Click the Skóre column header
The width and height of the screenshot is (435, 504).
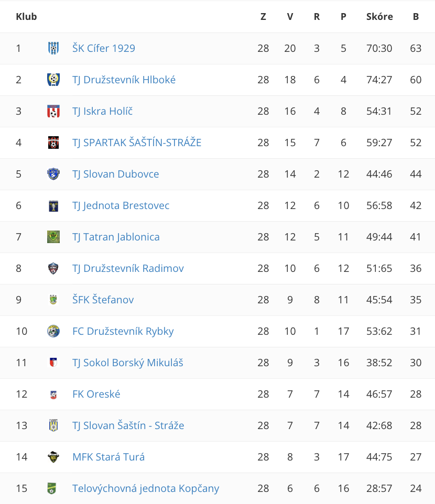379,17
